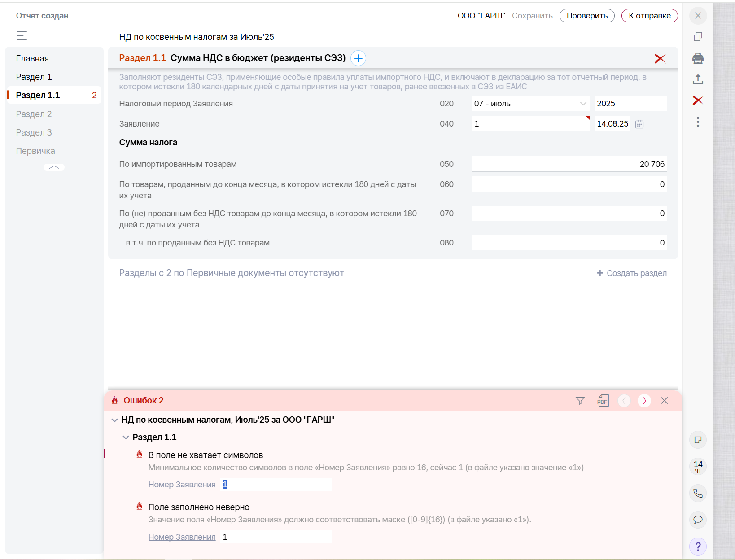
Task: Click the Проверить button
Action: (x=587, y=16)
